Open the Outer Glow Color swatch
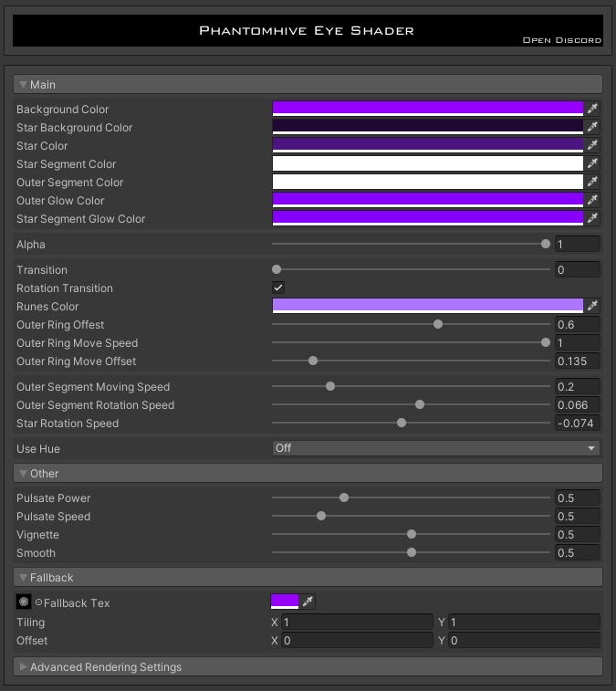This screenshot has width=616, height=691. click(428, 200)
